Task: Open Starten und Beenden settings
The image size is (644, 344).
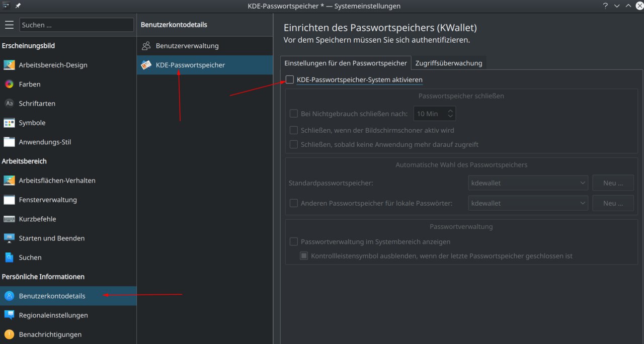Action: (x=68, y=238)
